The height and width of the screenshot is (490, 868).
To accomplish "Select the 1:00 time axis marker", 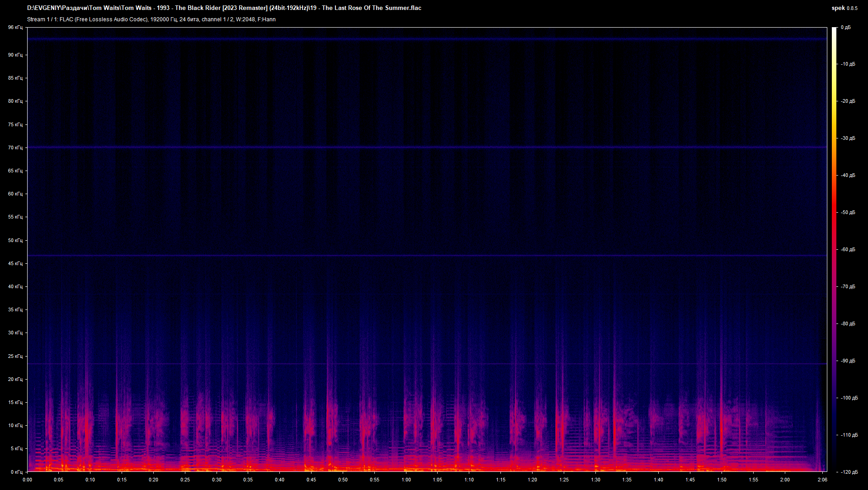I will click(x=406, y=480).
